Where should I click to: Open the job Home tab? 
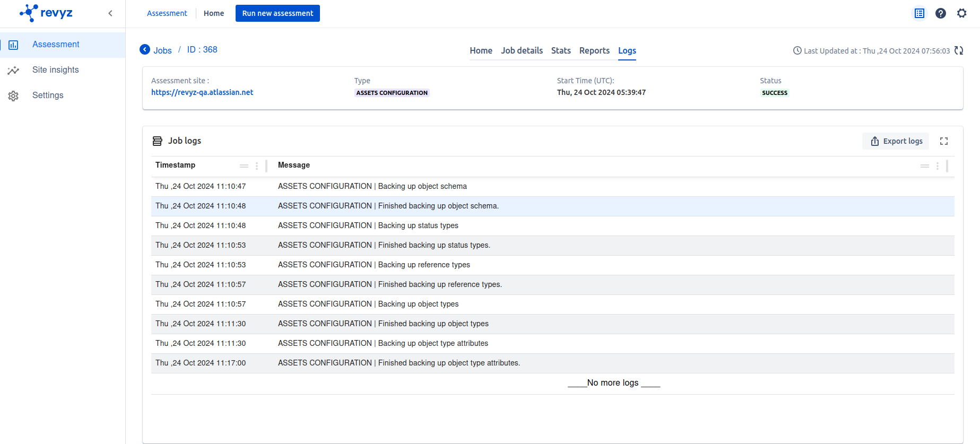click(481, 50)
